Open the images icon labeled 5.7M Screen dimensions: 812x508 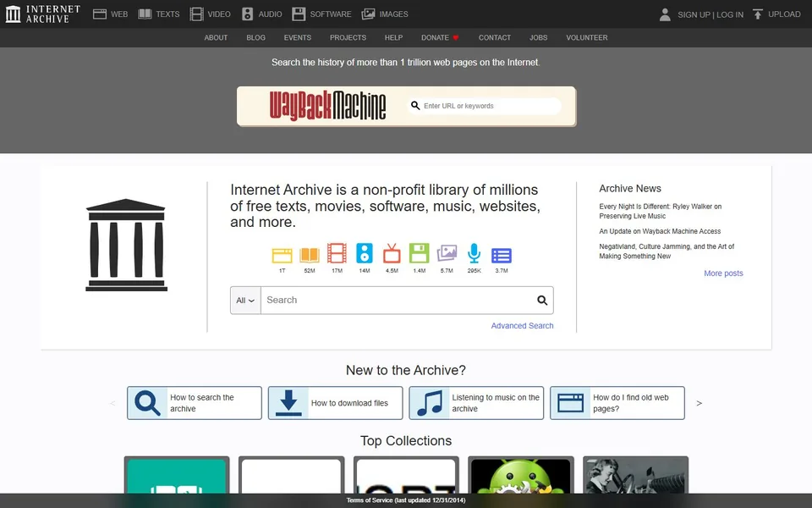(447, 253)
